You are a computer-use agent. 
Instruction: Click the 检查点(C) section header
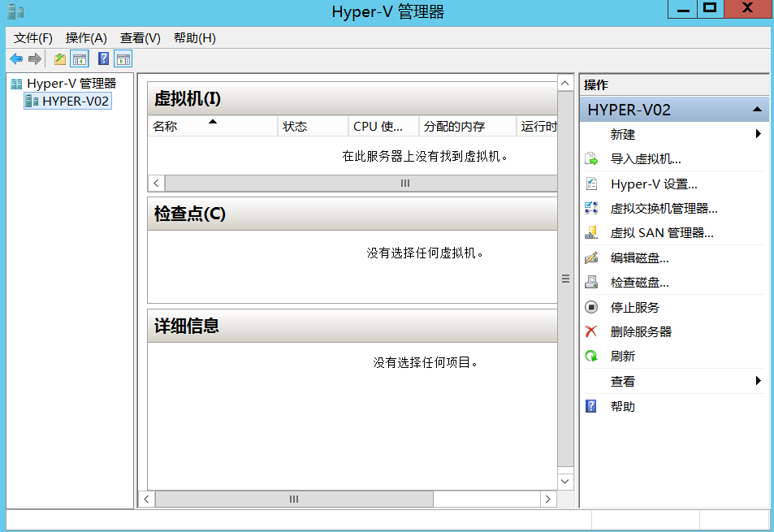pyautogui.click(x=352, y=214)
